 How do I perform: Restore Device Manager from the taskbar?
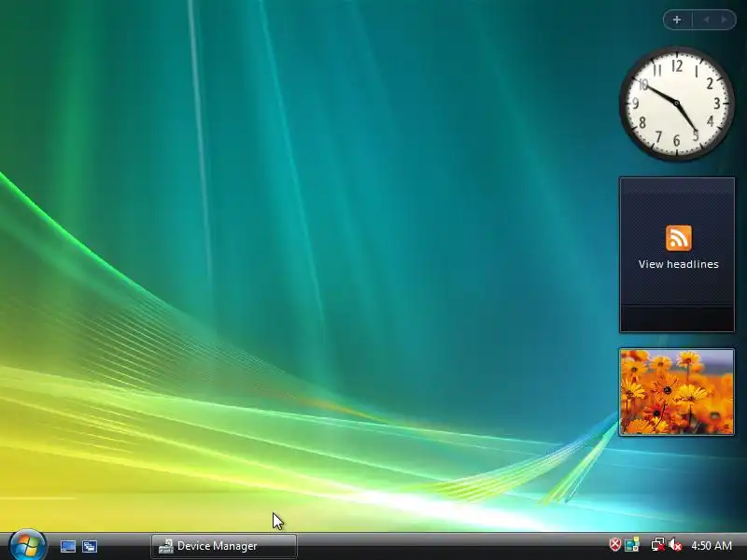[x=224, y=546]
